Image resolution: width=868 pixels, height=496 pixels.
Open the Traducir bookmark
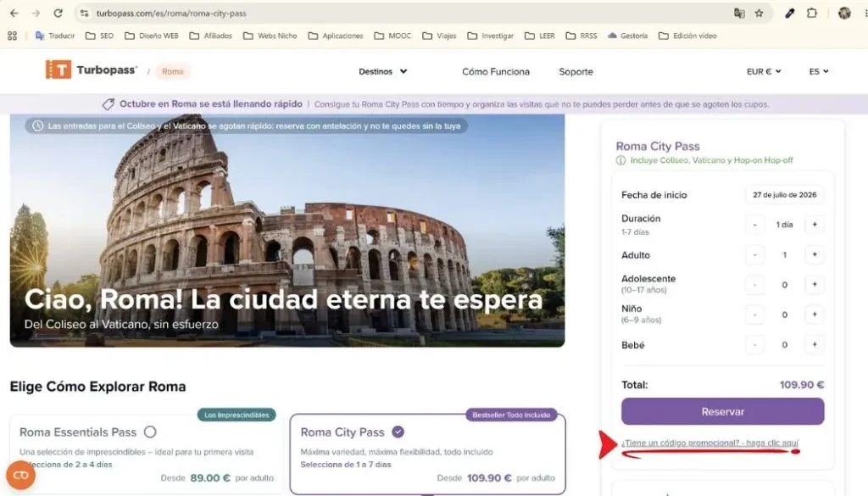(x=55, y=36)
